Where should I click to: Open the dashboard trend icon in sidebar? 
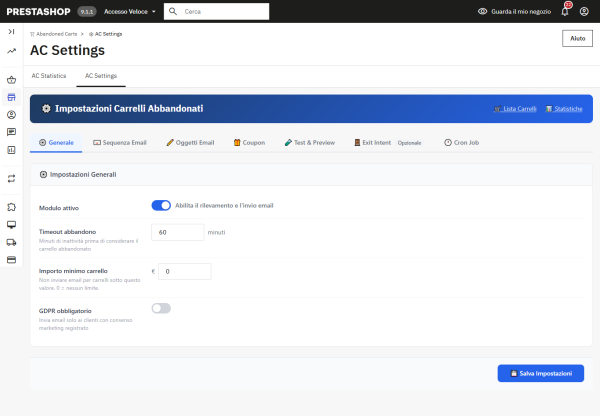click(11, 51)
